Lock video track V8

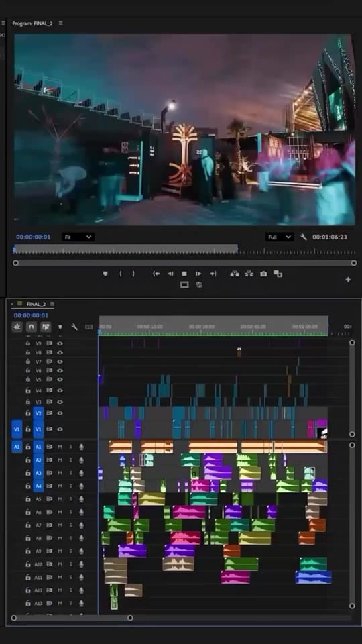(28, 352)
